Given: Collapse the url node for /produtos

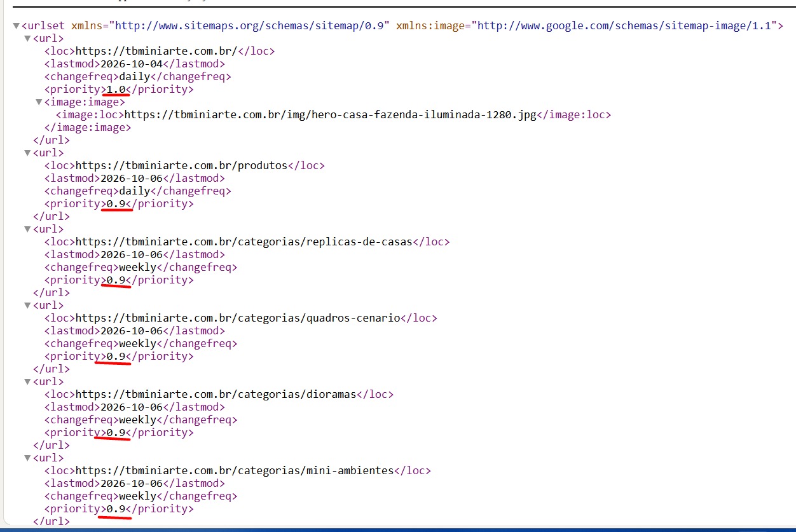Looking at the screenshot, I should (27, 153).
